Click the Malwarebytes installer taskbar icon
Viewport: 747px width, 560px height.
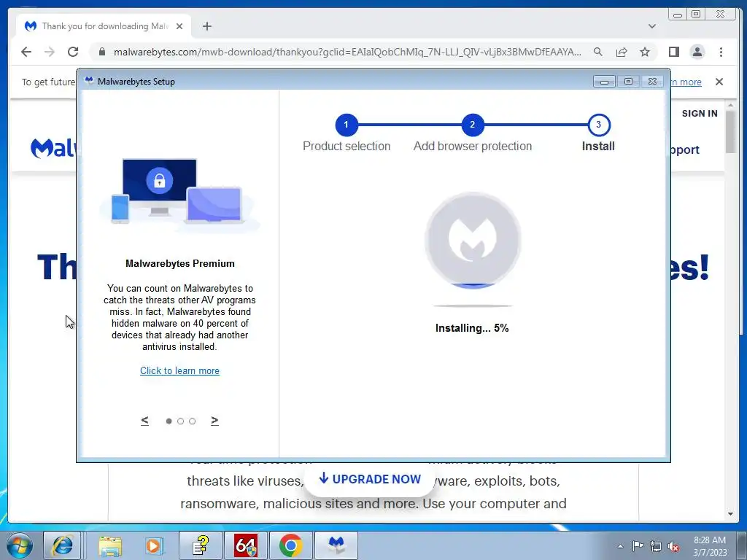pos(336,545)
